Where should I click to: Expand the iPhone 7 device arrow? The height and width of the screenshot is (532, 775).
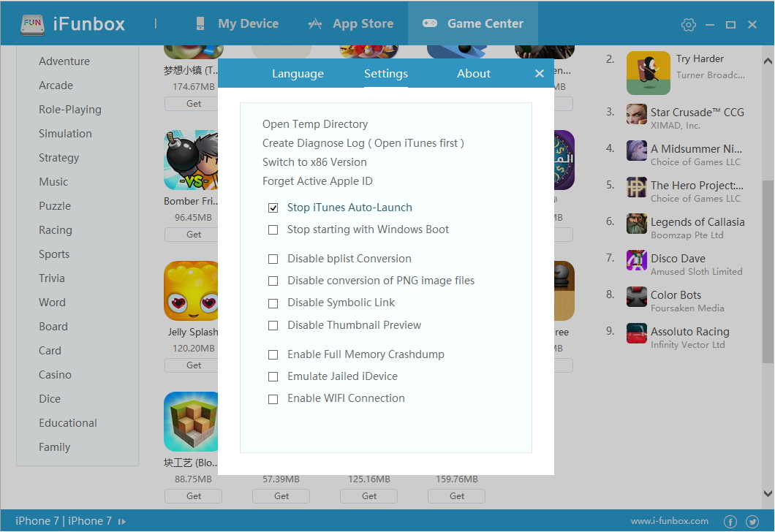[122, 522]
